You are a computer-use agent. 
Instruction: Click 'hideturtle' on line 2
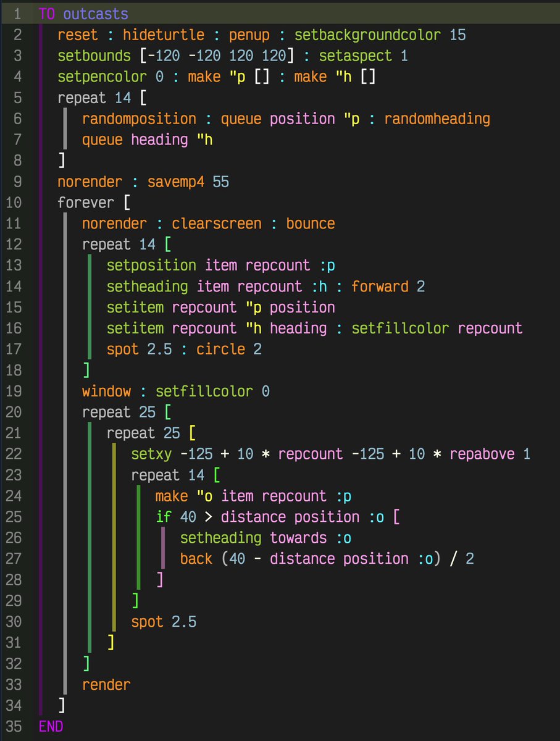coord(163,35)
